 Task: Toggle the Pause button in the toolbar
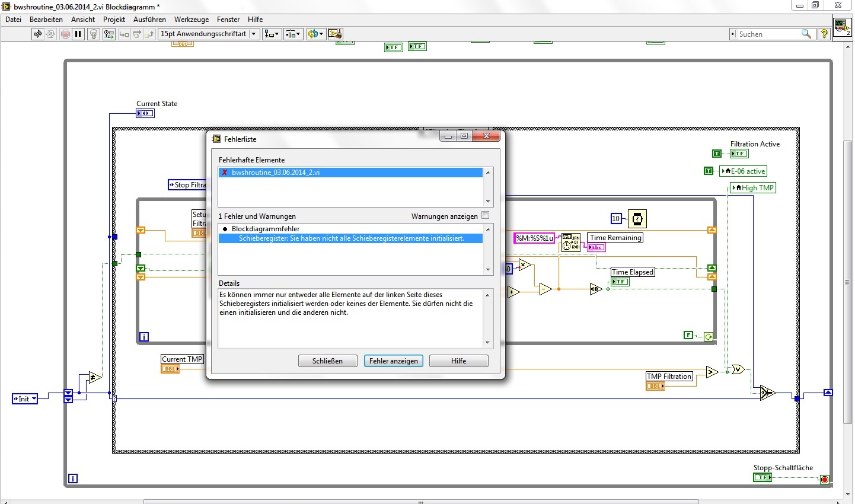(x=78, y=34)
